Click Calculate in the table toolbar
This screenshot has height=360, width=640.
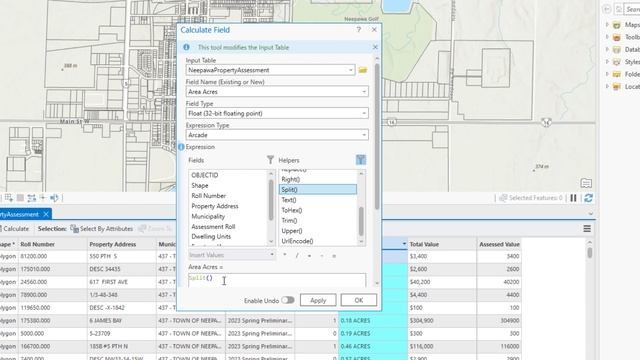tap(15, 229)
